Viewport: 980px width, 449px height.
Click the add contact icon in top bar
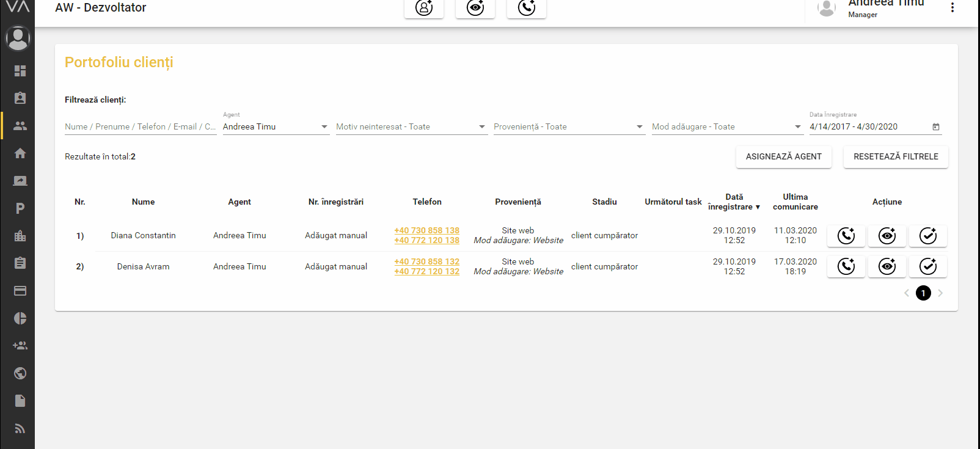coord(423,8)
